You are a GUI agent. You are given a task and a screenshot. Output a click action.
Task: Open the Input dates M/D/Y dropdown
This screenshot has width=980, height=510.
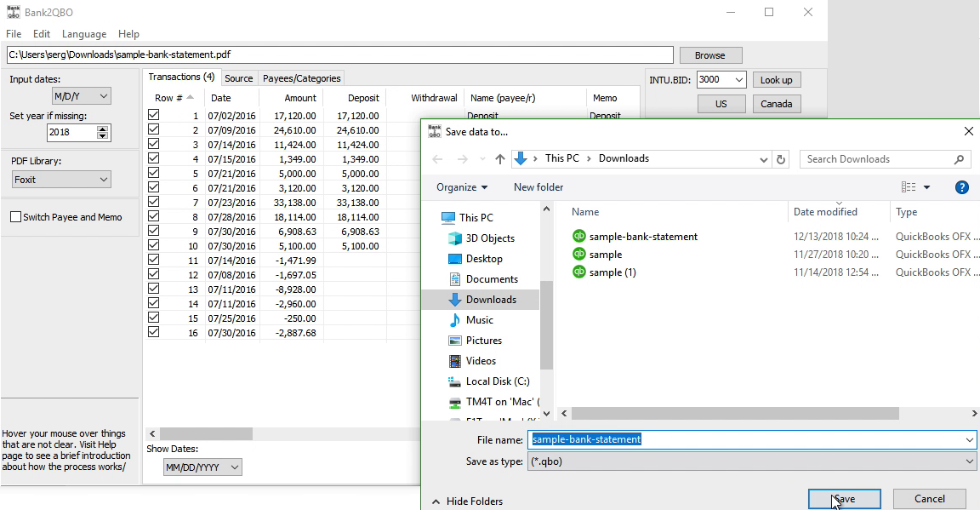(82, 96)
